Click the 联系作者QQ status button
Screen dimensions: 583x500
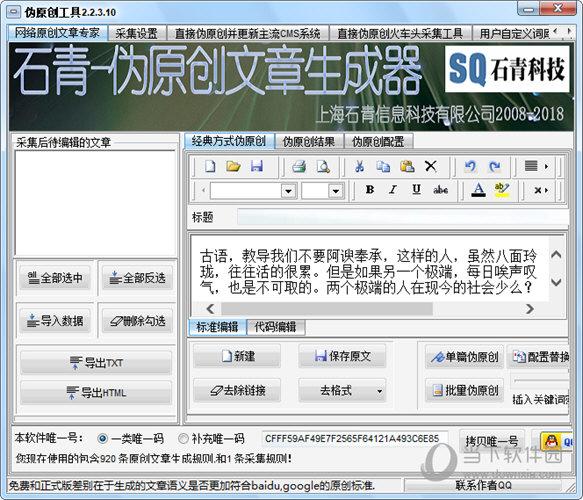483,485
